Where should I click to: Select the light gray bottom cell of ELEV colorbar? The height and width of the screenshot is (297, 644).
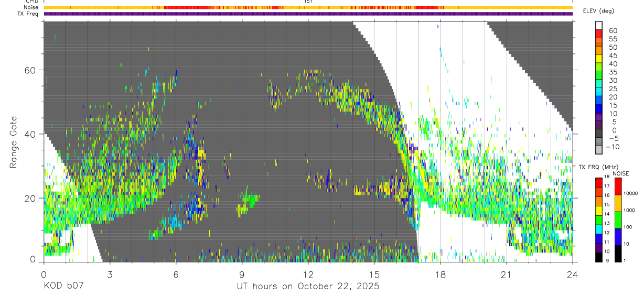[x=599, y=149]
